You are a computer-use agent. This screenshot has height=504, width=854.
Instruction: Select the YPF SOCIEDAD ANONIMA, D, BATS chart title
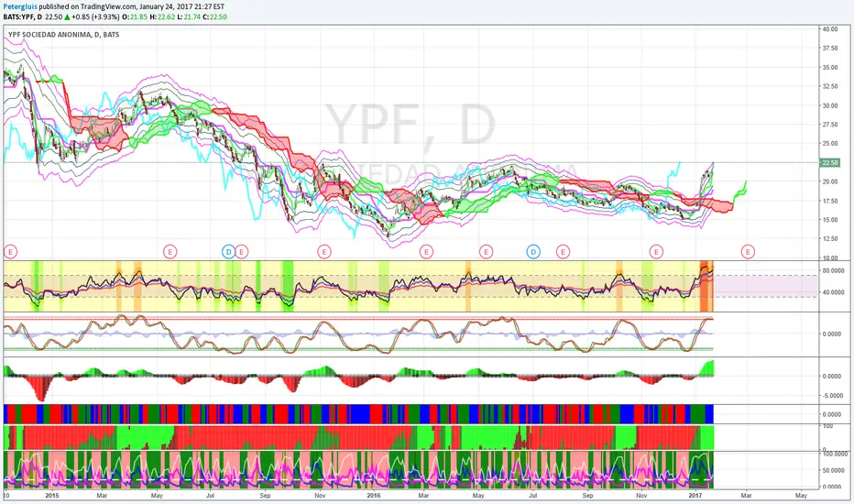coord(64,34)
